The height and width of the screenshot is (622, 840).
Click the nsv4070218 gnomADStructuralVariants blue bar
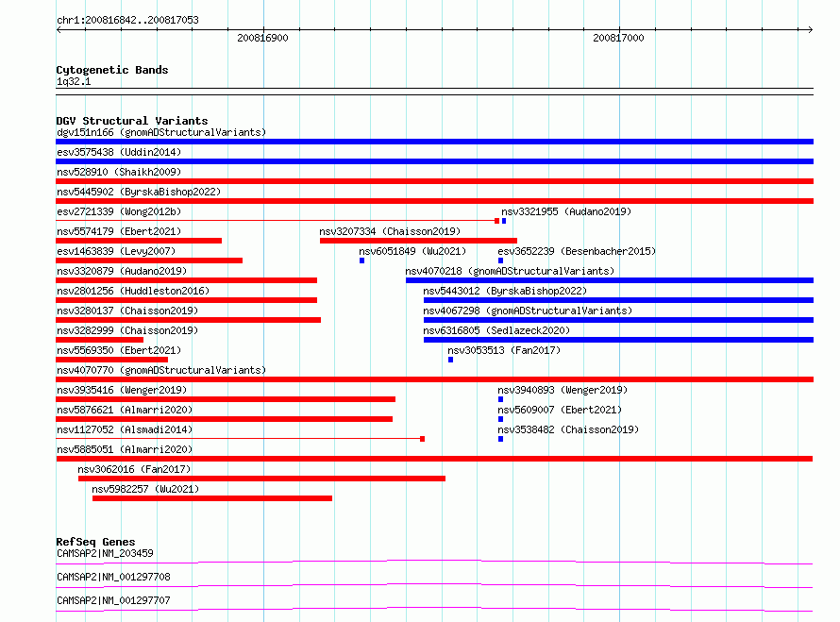(x=610, y=280)
